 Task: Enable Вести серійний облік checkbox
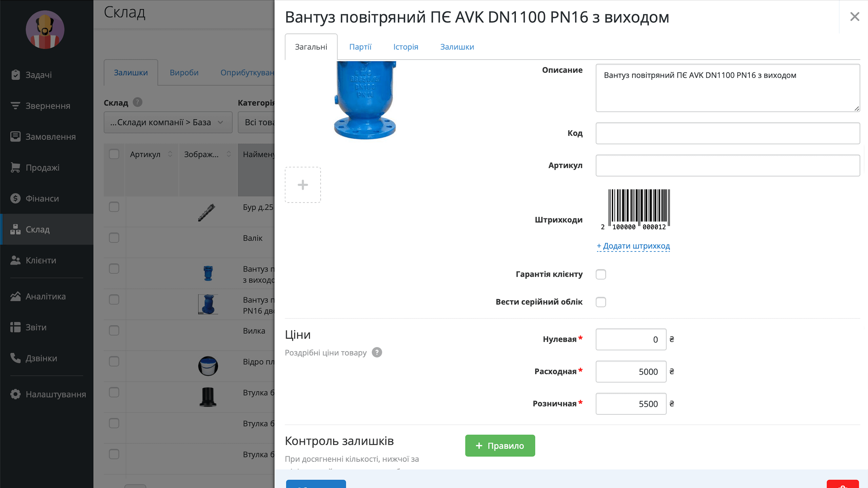[x=601, y=302]
